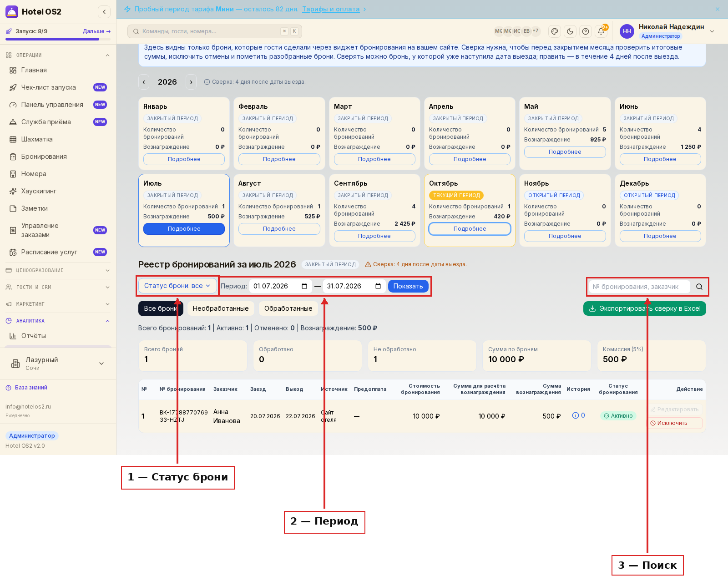Open the color theme palette icon
The image size is (728, 586).
tap(554, 31)
